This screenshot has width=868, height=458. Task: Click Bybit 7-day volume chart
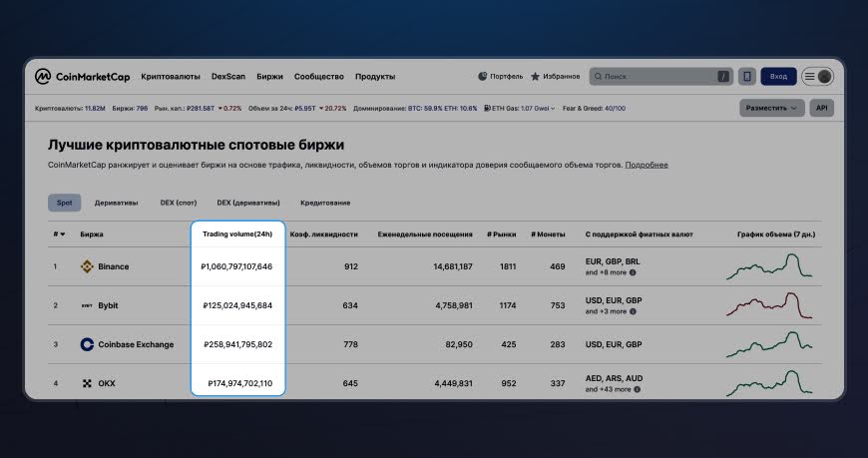[x=769, y=305]
